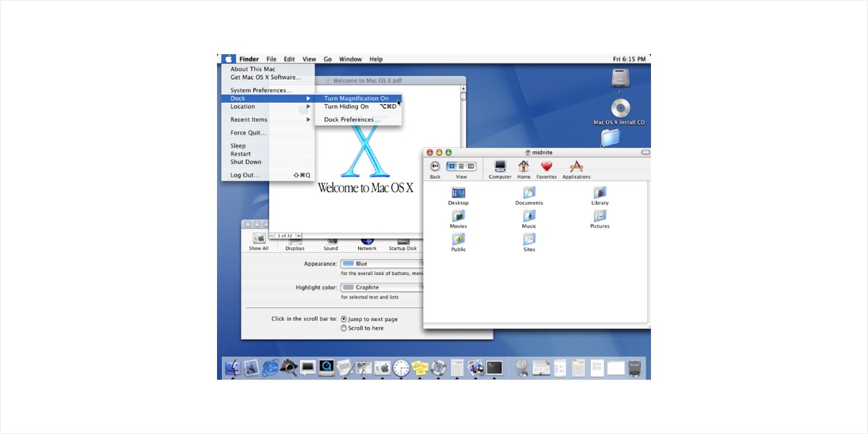Choose 'Jump to next page' radio option

pos(344,319)
